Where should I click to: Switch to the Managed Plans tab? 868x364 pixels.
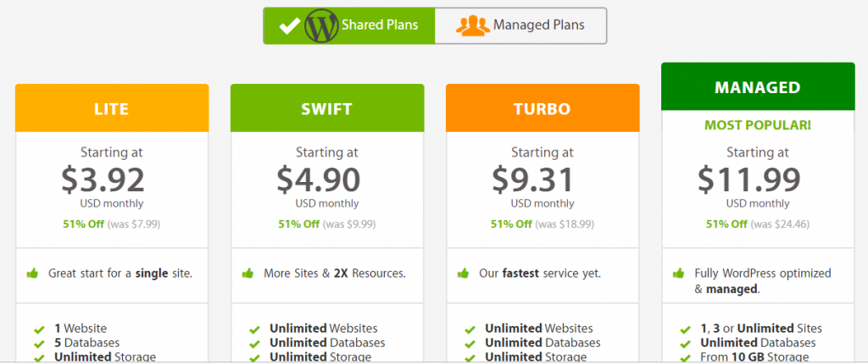(520, 25)
